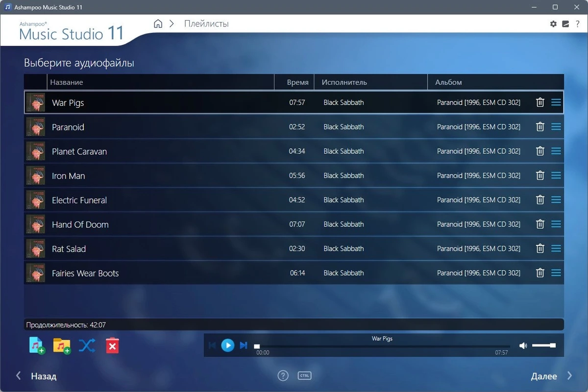
Task: Add audio files to the playlist
Action: click(x=37, y=345)
